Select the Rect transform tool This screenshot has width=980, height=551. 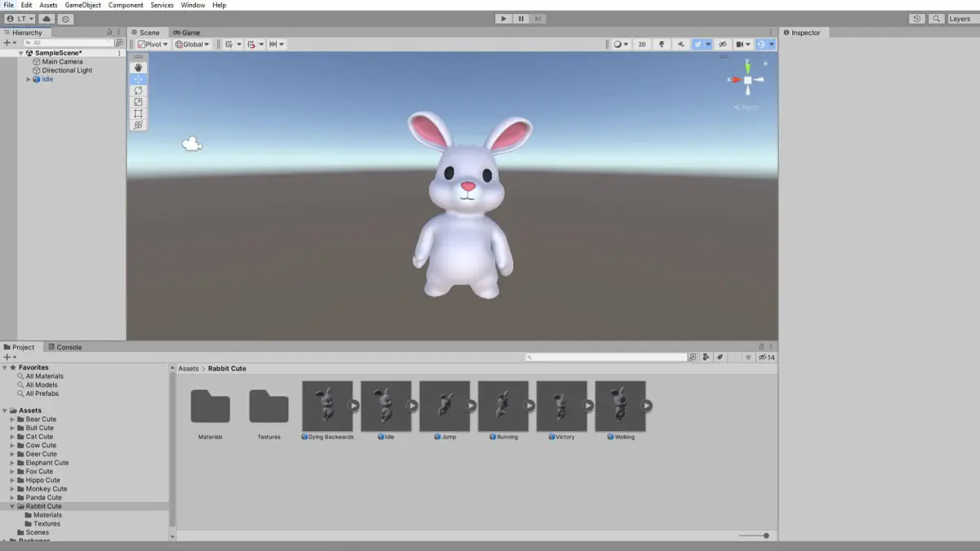(x=138, y=113)
